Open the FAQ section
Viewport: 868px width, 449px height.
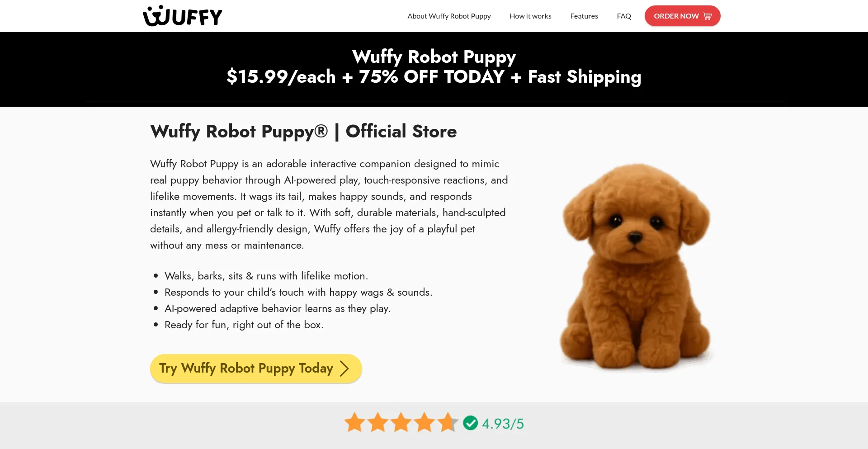tap(623, 16)
